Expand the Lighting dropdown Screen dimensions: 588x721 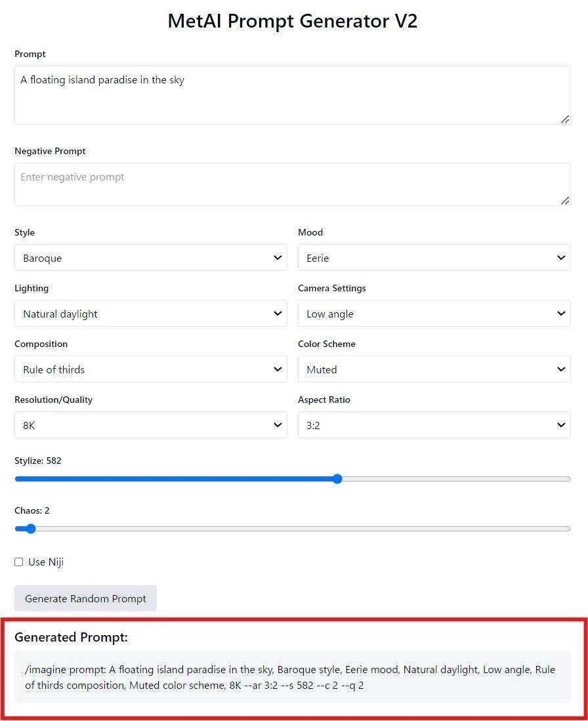150,314
